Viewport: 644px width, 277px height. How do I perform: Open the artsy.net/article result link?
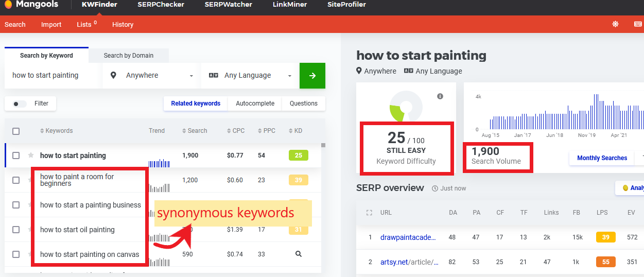point(409,262)
